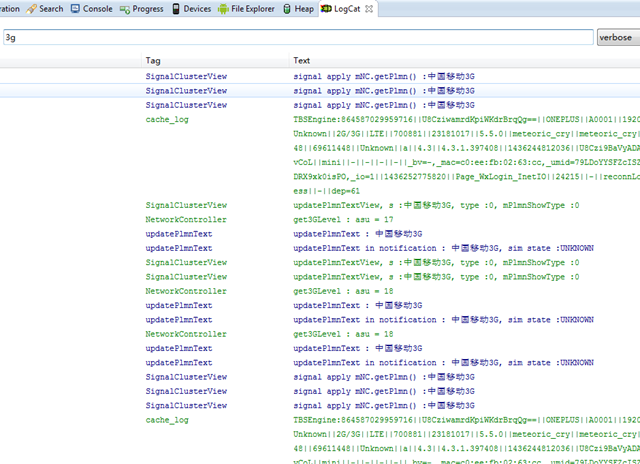Click the Heap tab cylinder icon
This screenshot has width=640, height=464.
pos(286,9)
